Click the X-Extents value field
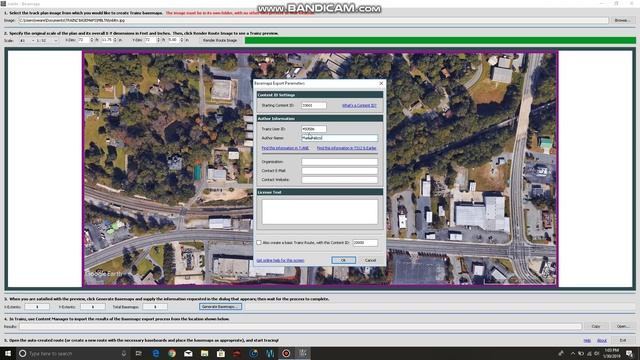 coord(37,307)
